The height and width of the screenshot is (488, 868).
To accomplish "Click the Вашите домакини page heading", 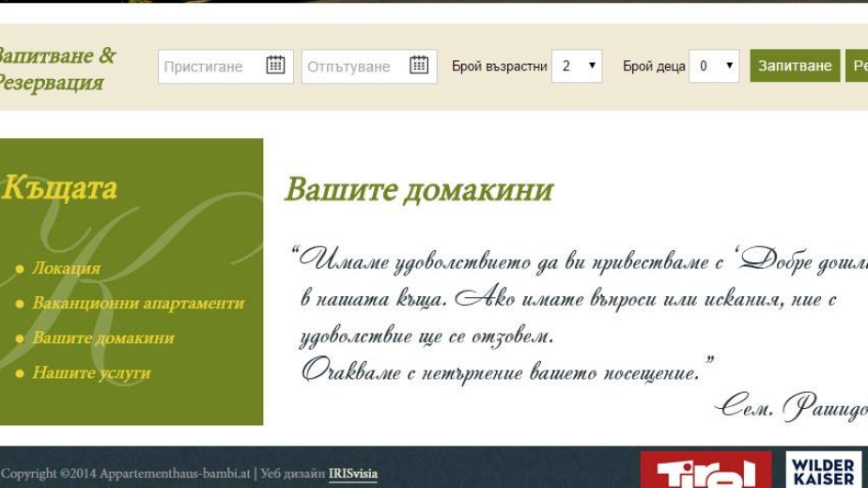I will click(x=419, y=190).
